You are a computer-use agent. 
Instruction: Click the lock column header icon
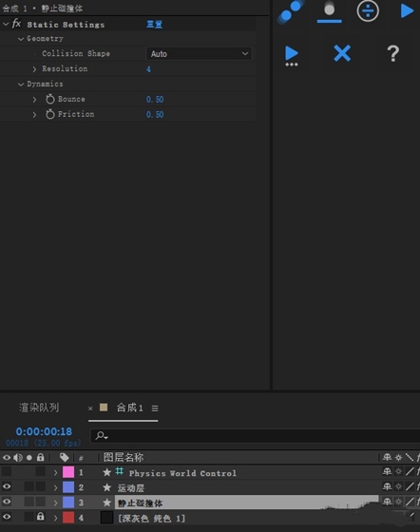40,457
